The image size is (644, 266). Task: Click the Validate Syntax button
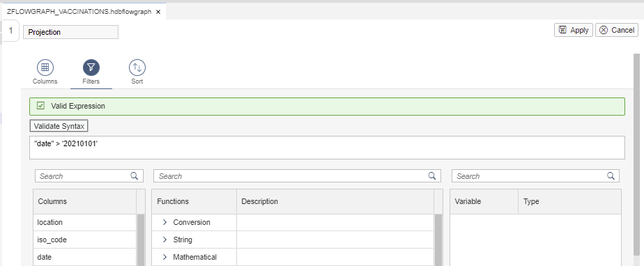[x=59, y=126]
